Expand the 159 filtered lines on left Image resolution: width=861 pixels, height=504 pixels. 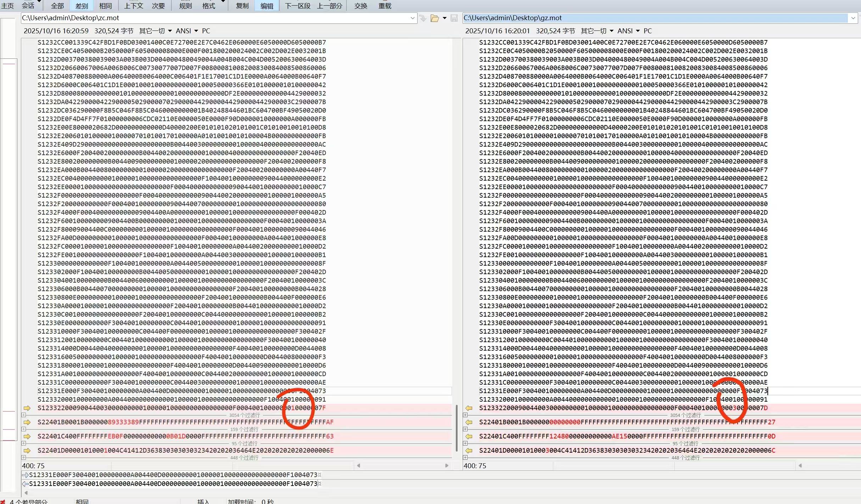tap(23, 429)
